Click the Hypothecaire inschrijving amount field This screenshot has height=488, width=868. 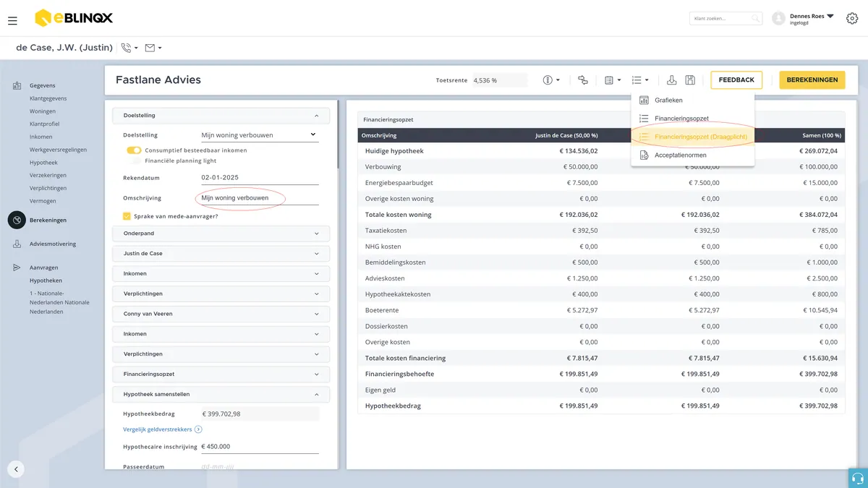260,447
